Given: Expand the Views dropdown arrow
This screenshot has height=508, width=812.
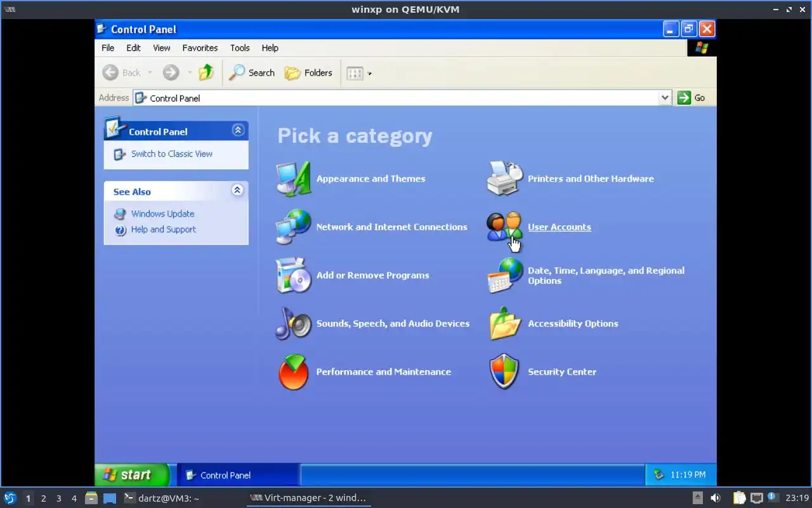Looking at the screenshot, I should [370, 74].
